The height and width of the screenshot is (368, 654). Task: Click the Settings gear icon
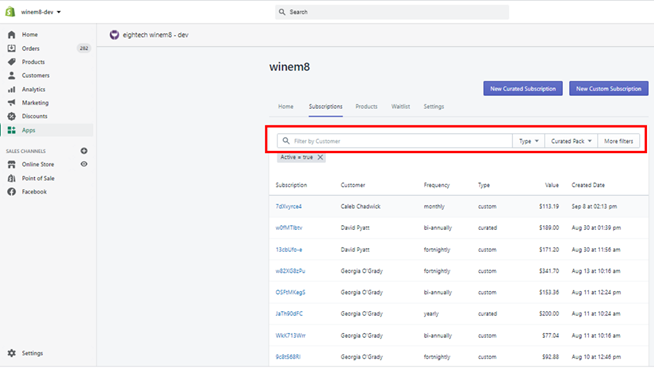[12, 353]
